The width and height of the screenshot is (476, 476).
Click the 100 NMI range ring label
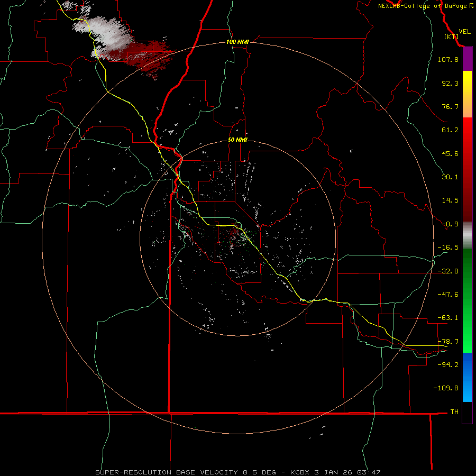tap(237, 42)
